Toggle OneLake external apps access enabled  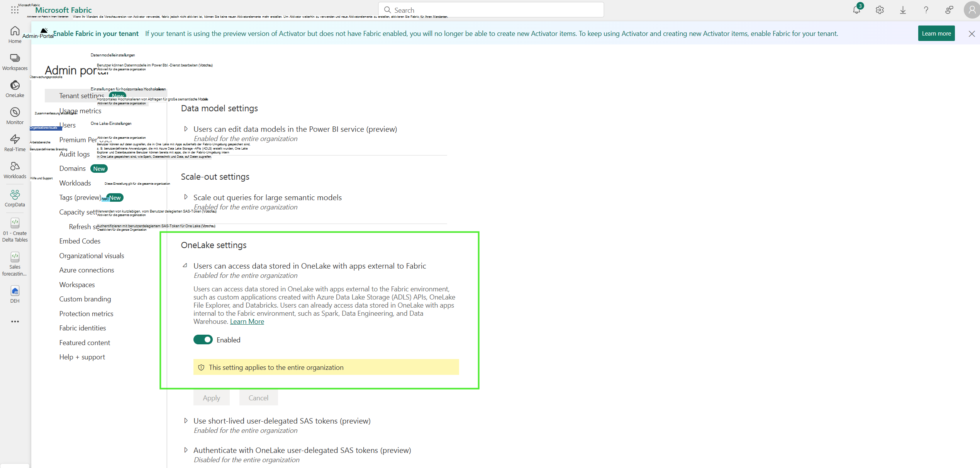pyautogui.click(x=202, y=339)
